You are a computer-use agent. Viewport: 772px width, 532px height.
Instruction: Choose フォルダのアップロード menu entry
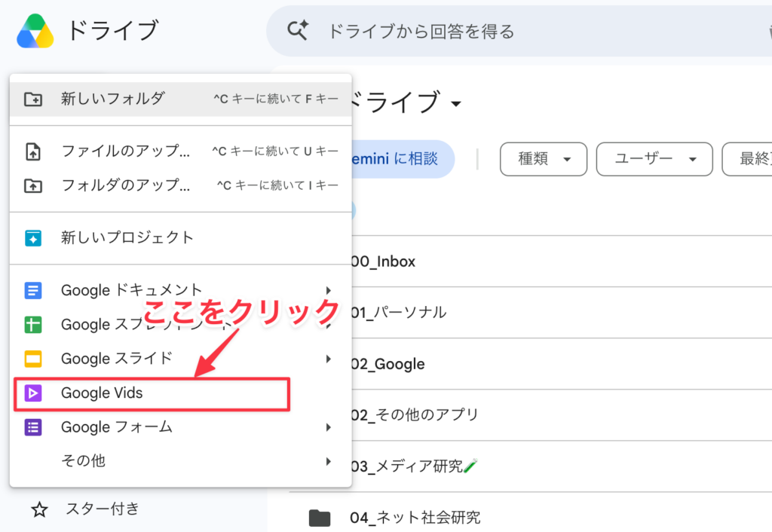[x=181, y=185]
